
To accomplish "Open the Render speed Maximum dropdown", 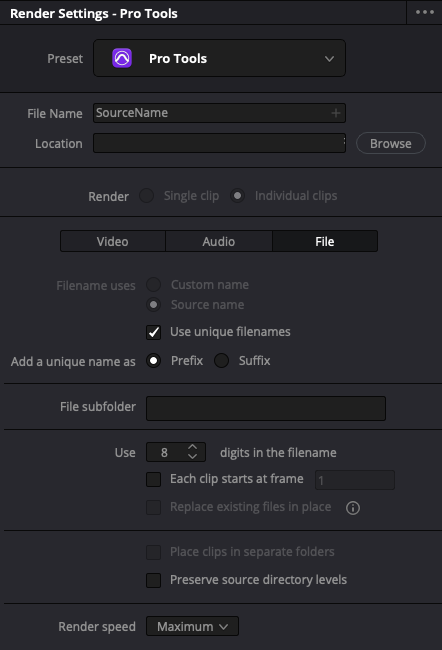I will [x=192, y=626].
